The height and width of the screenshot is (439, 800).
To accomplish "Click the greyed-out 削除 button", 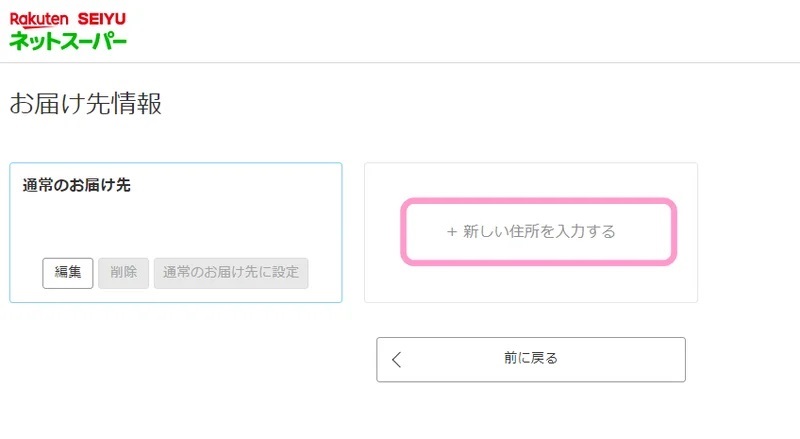I will [x=123, y=273].
